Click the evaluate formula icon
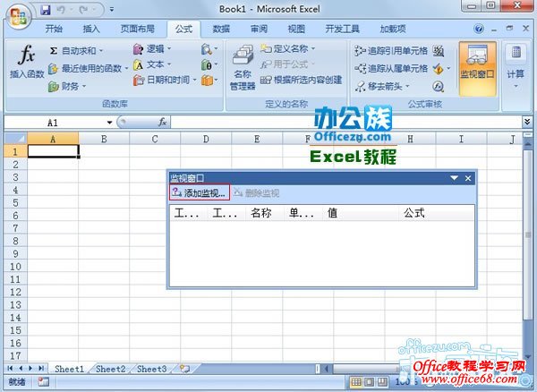 [438, 86]
